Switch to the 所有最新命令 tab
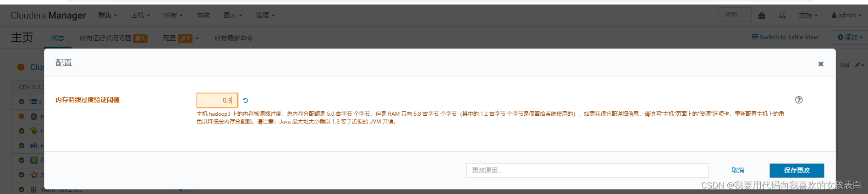 pyautogui.click(x=234, y=38)
